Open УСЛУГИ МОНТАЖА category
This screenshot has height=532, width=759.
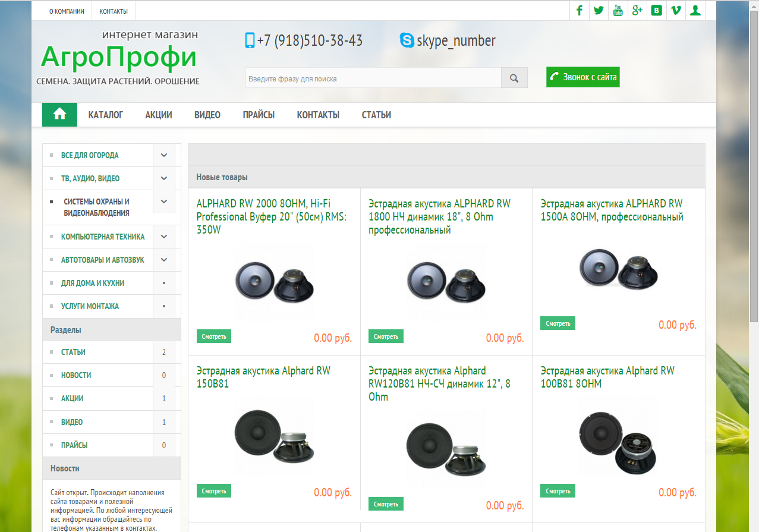click(x=90, y=306)
